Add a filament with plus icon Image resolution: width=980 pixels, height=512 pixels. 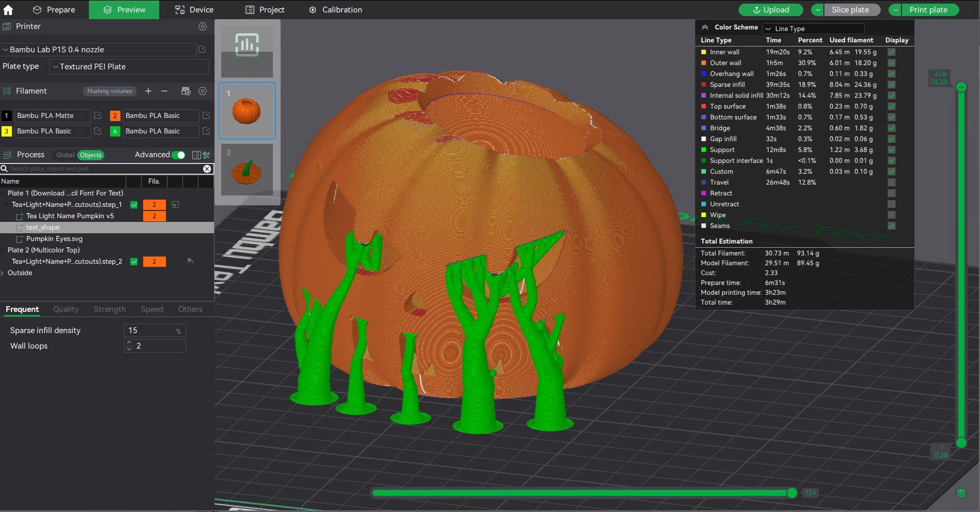point(148,91)
